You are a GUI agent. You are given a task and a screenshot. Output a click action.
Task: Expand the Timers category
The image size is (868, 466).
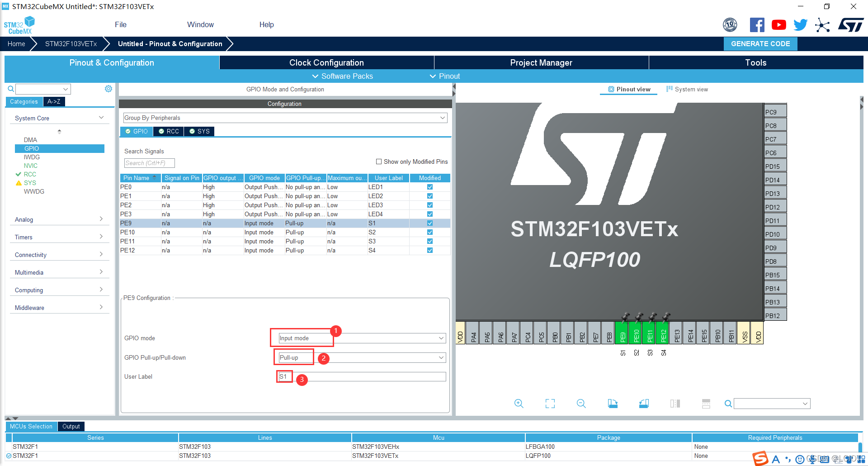tap(59, 237)
